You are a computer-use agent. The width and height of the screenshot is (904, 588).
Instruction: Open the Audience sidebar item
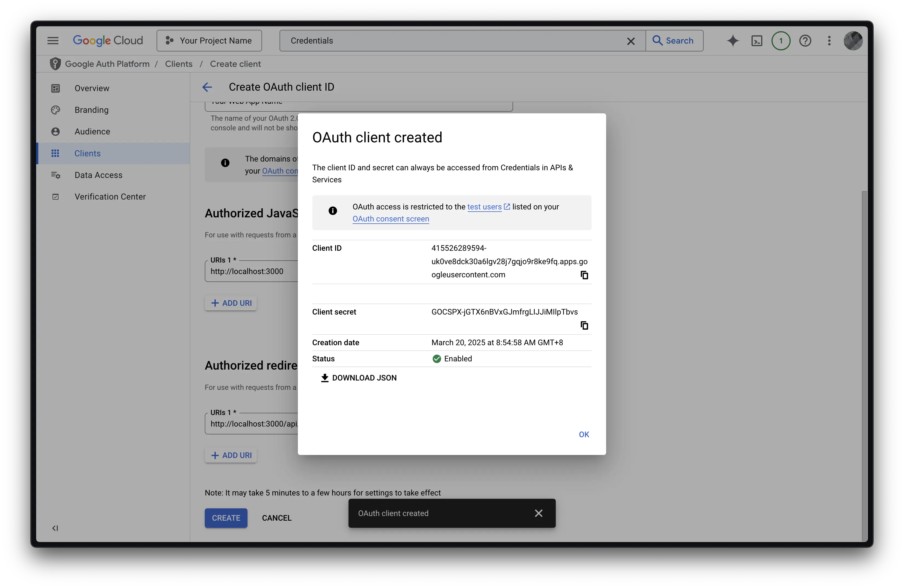[x=113, y=131]
